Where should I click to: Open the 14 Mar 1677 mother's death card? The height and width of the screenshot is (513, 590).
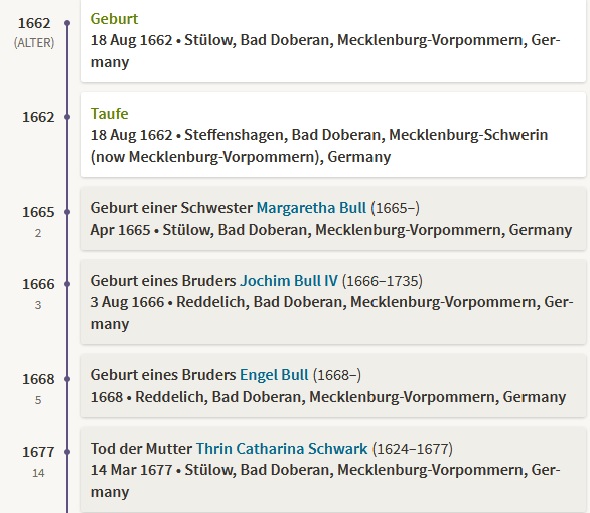click(x=333, y=470)
